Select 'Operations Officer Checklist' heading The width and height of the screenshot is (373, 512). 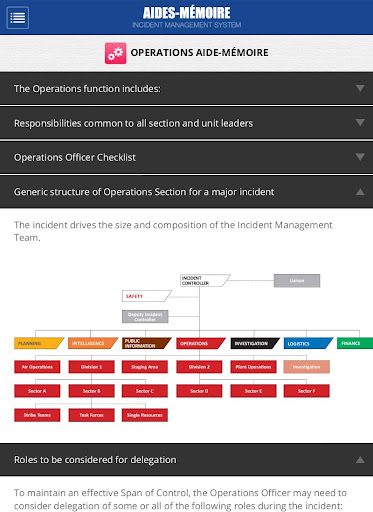pyautogui.click(x=75, y=157)
